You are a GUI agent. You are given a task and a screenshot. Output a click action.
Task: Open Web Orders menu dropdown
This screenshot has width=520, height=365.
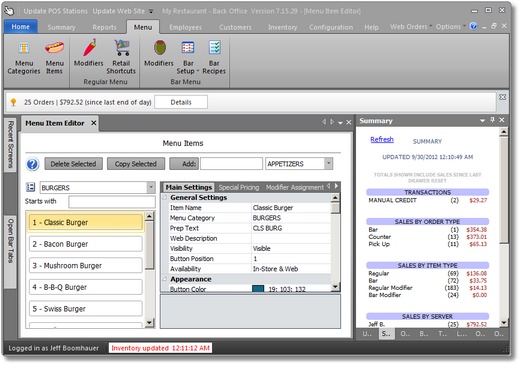click(x=411, y=26)
